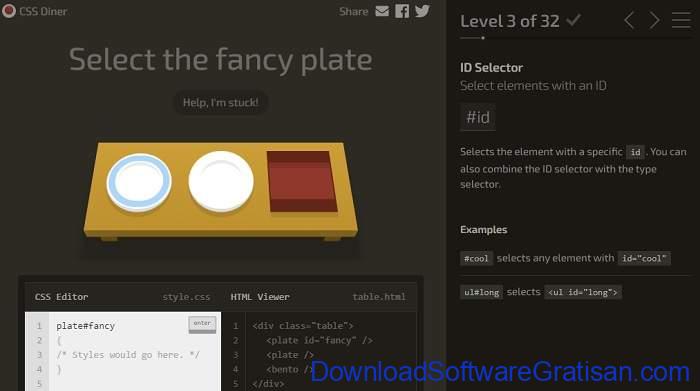Click the "#id" syntax box

tap(478, 117)
